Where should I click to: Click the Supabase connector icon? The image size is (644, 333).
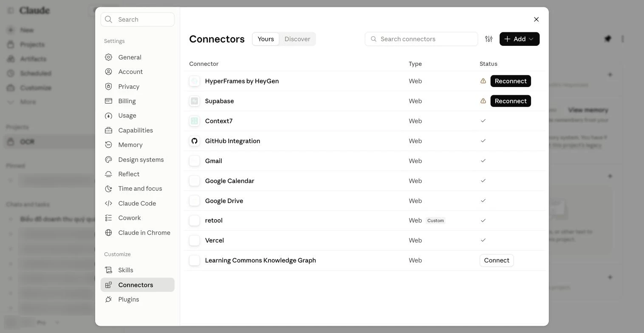pos(195,101)
